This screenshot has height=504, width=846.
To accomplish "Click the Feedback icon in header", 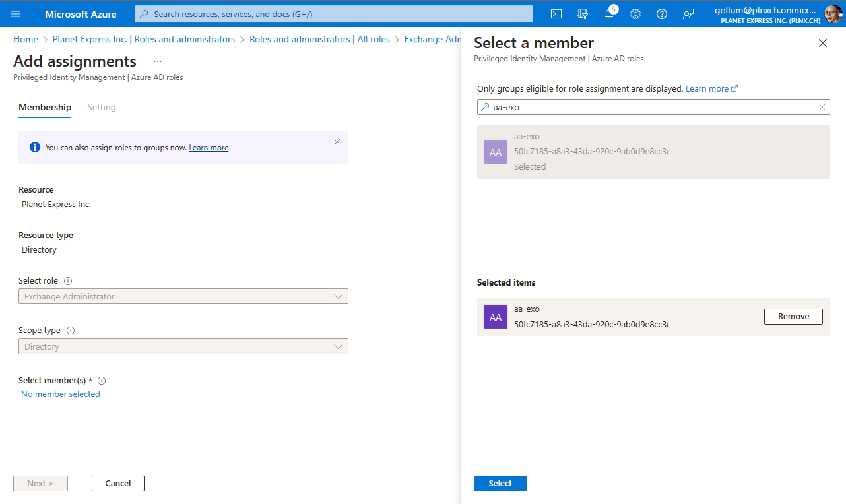I will tap(688, 14).
